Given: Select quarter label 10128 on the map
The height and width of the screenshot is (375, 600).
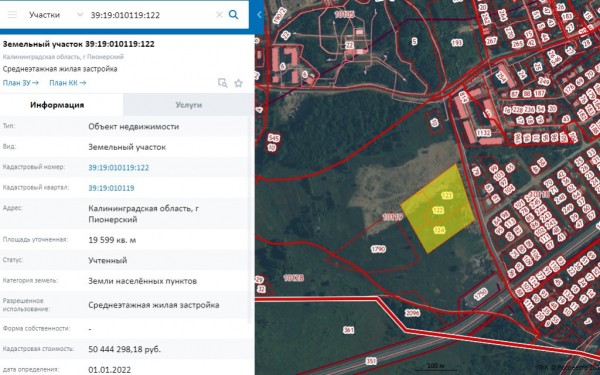Looking at the screenshot, I should [x=293, y=278].
